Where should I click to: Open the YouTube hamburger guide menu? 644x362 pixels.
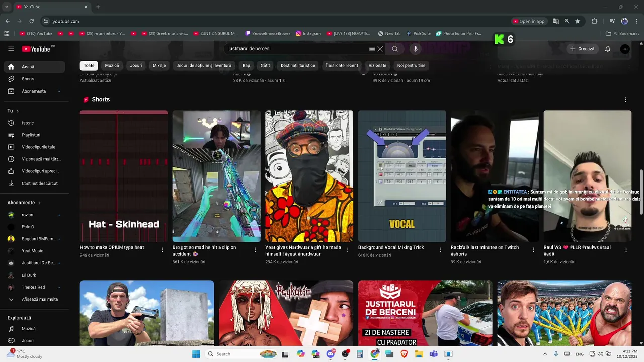(11, 49)
